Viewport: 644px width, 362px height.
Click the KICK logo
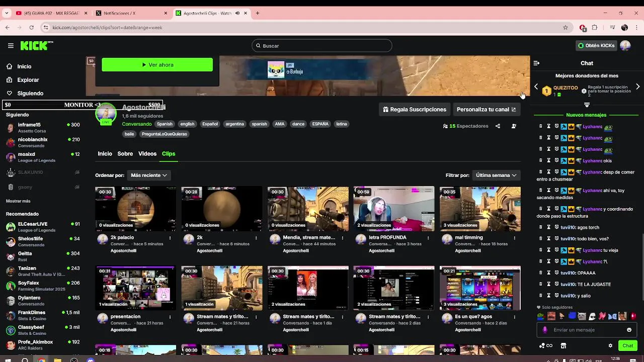36,46
